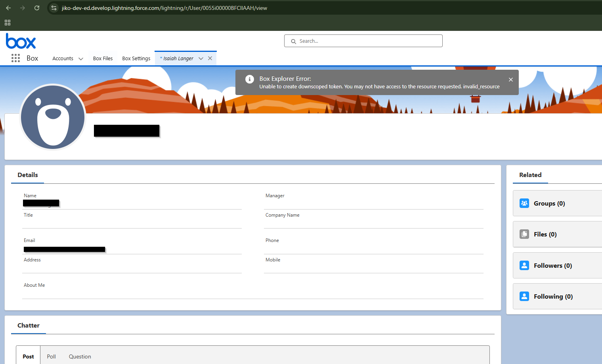Close the Isaiah Langer tab

coord(210,58)
